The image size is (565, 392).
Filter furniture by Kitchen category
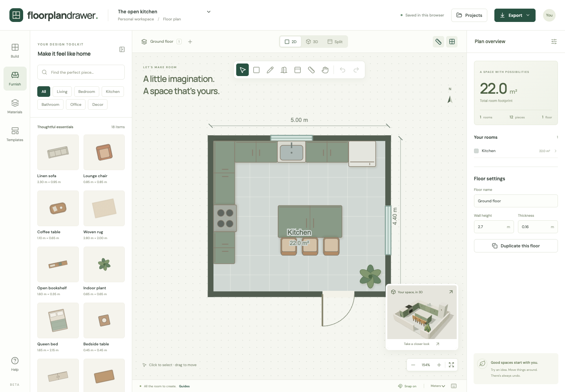coord(113,92)
